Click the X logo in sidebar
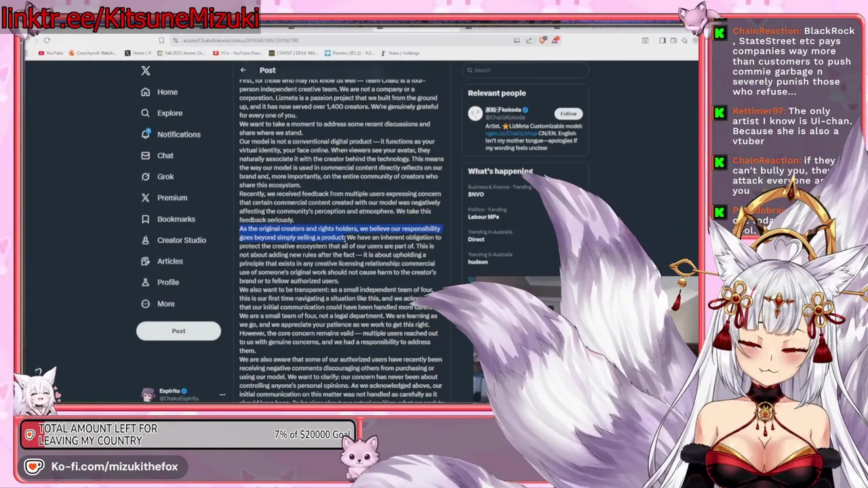868x488 pixels. click(x=145, y=70)
